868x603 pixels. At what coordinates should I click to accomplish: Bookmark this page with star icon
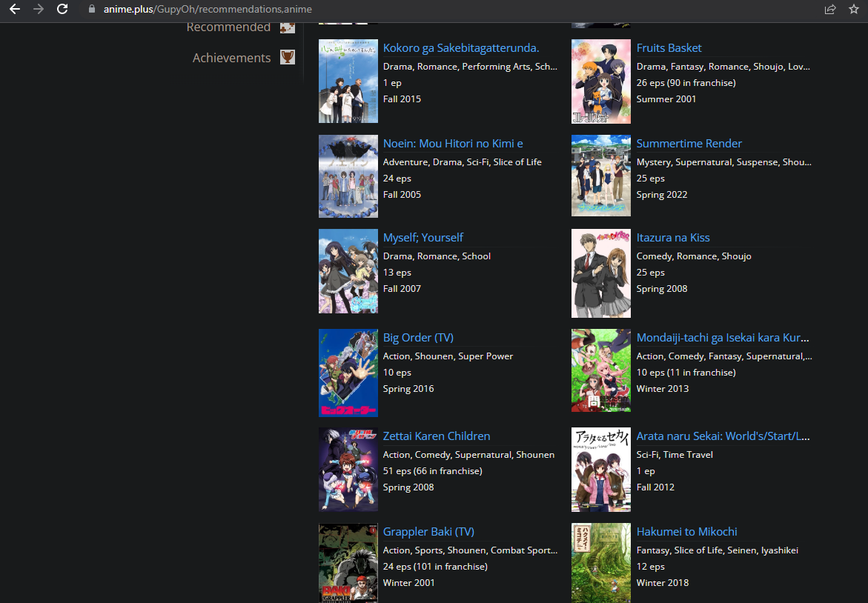(853, 10)
